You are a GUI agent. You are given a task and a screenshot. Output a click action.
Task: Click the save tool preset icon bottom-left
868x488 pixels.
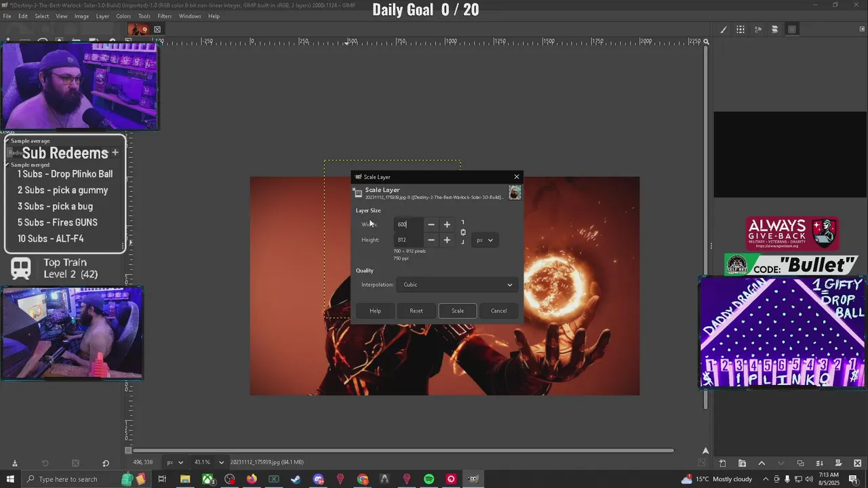[x=14, y=464]
